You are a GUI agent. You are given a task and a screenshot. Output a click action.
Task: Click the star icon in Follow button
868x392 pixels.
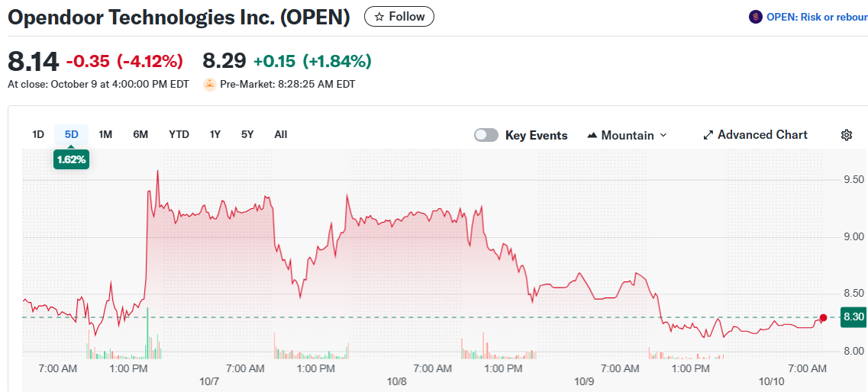[x=379, y=17]
